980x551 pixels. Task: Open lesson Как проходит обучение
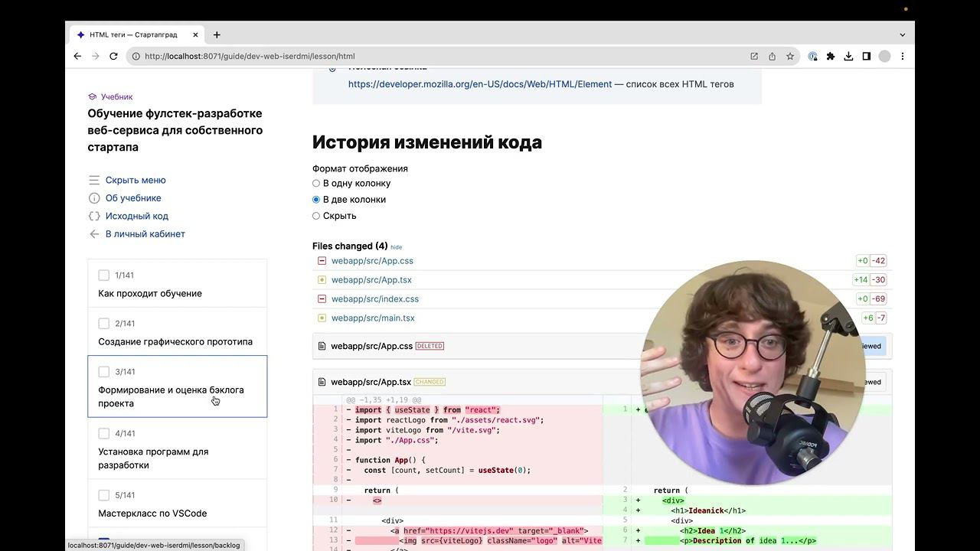150,294
